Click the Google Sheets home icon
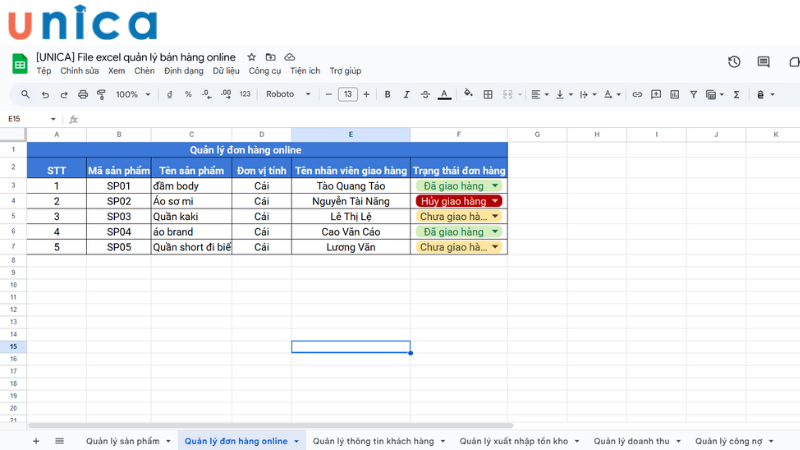 (19, 64)
